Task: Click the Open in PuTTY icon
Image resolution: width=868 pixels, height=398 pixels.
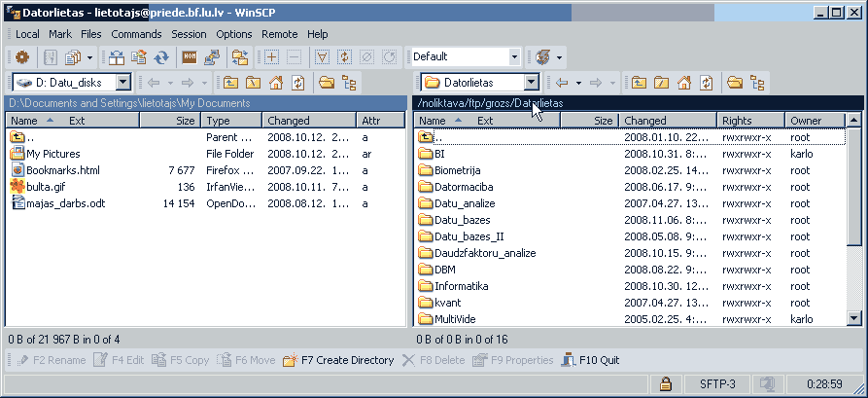Action: click(x=212, y=56)
